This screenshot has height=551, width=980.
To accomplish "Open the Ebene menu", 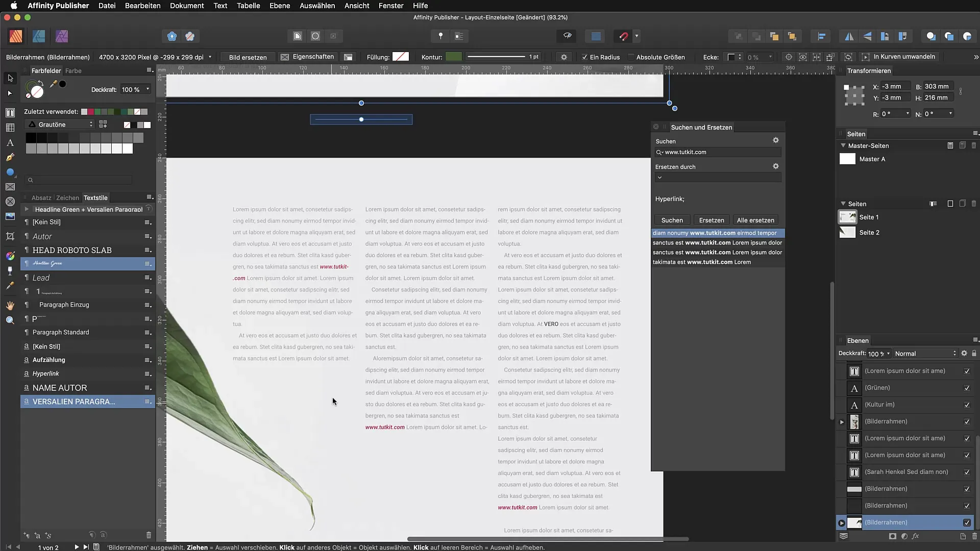I will pyautogui.click(x=280, y=6).
